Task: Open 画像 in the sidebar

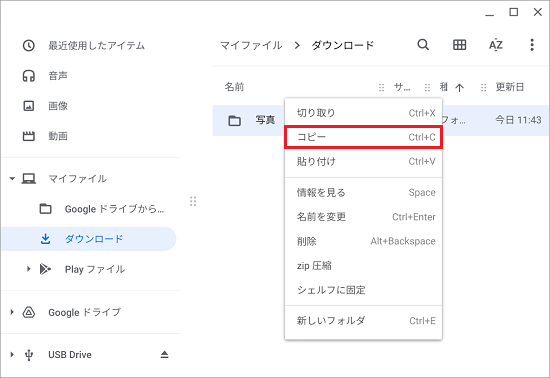Action: click(x=58, y=106)
